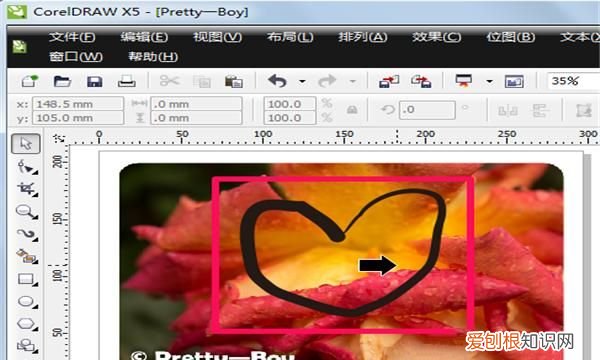This screenshot has height=360, width=600.
Task: Click the CorelDRAW document icon in menu bar
Action: click(19, 47)
